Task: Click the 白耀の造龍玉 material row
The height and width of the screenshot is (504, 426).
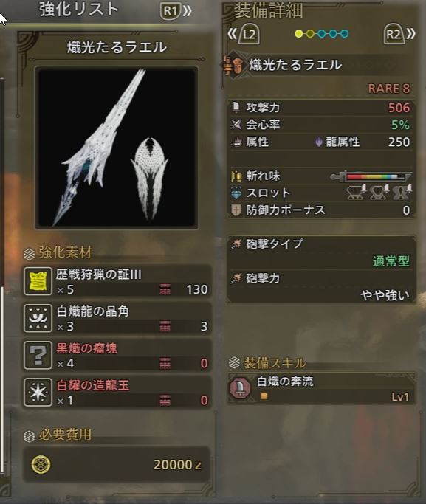Action: click(x=117, y=392)
